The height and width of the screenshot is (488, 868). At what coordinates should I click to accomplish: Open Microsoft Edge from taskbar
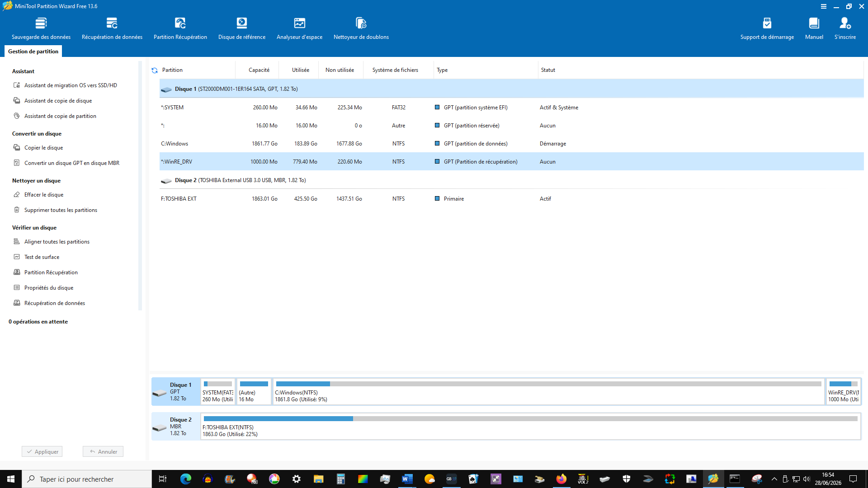tap(185, 479)
